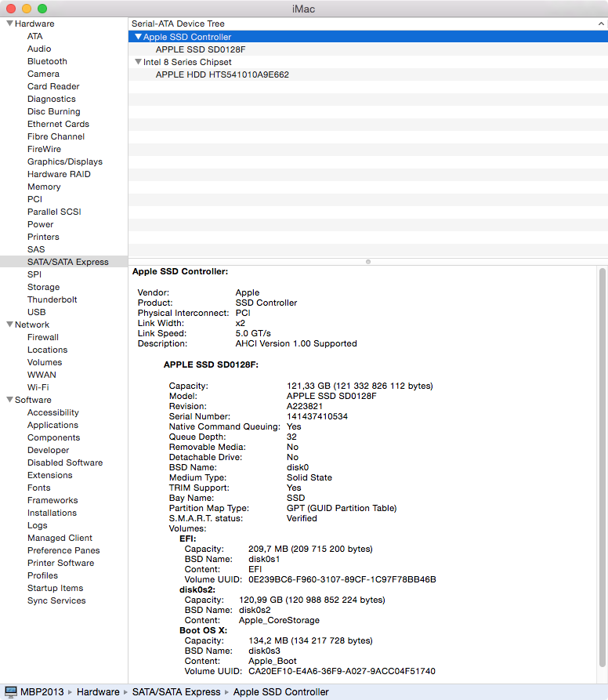
Task: Select APPLE SSD SD0128F device row
Action: click(368, 49)
